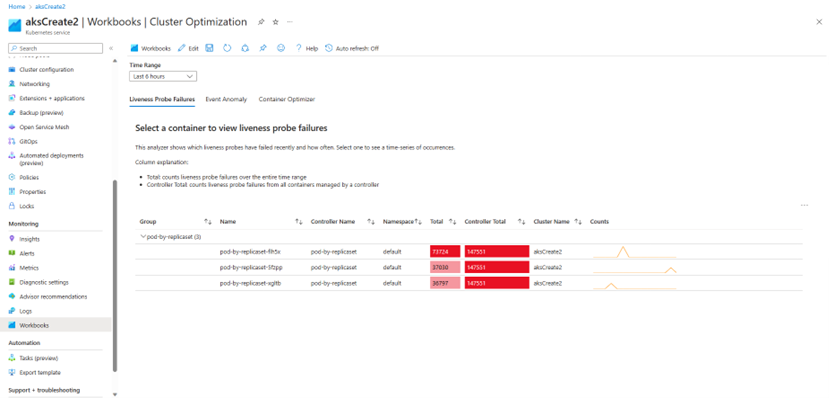This screenshot has height=398, width=829.
Task: Send feedback via the smiley face icon
Action: pyautogui.click(x=281, y=48)
